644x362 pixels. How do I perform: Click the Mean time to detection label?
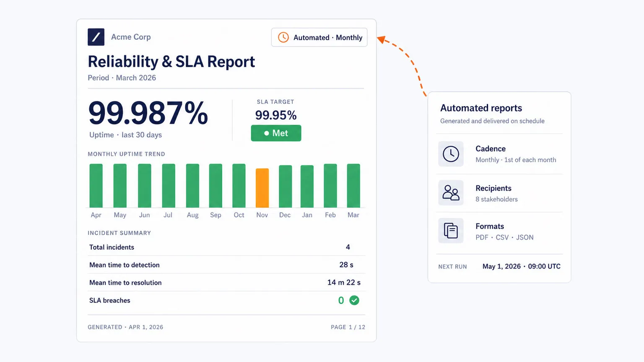[x=125, y=265]
